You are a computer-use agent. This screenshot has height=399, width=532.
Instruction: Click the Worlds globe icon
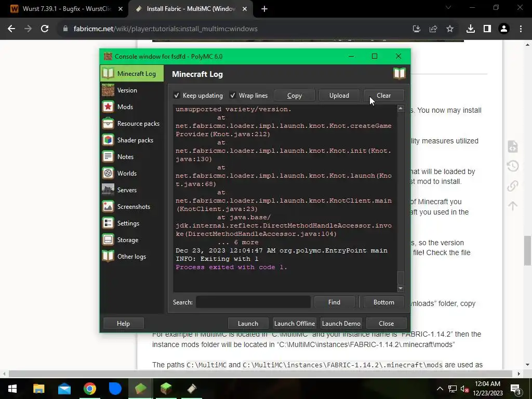(108, 174)
